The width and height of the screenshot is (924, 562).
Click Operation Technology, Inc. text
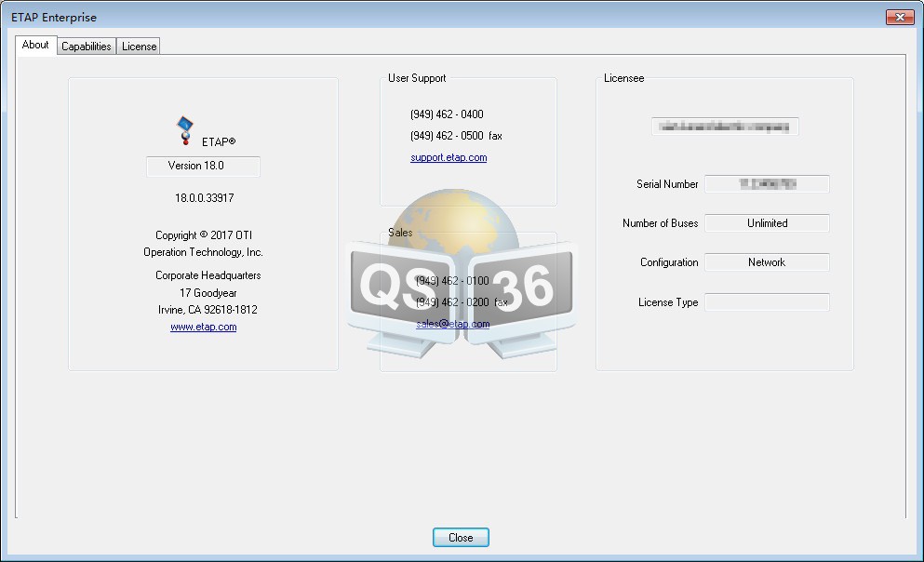tap(203, 252)
